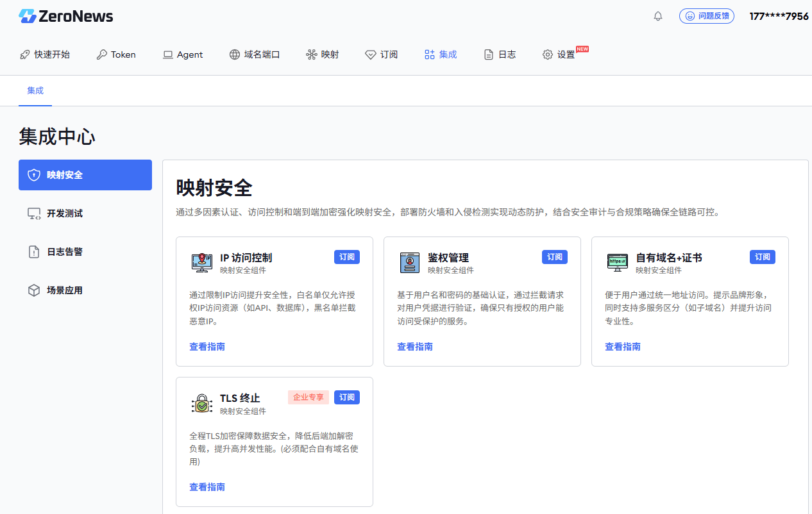Click the 集成中心 page heading
The image size is (812, 514).
point(57,137)
